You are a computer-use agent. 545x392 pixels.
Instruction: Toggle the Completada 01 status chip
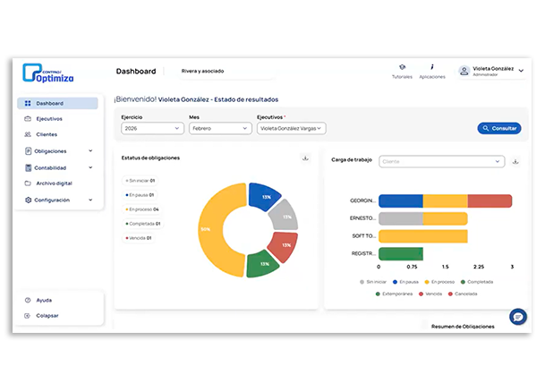[x=143, y=224]
